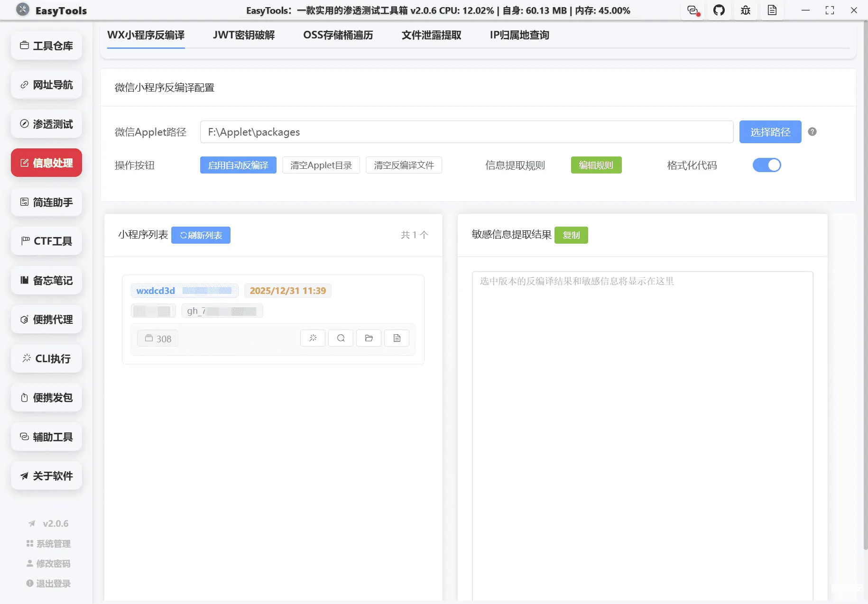The image size is (868, 604).
Task: Open the log document icon in titlebar
Action: [772, 10]
